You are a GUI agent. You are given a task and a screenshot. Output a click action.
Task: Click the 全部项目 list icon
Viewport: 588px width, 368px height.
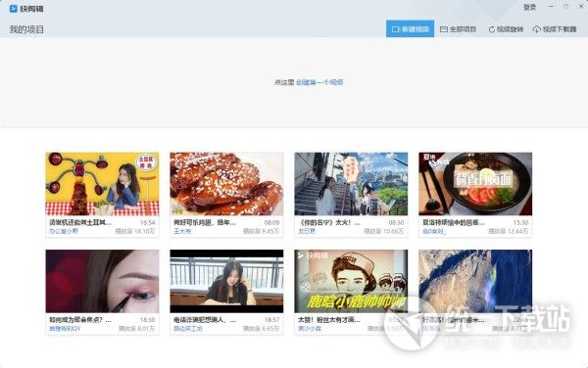(x=444, y=29)
